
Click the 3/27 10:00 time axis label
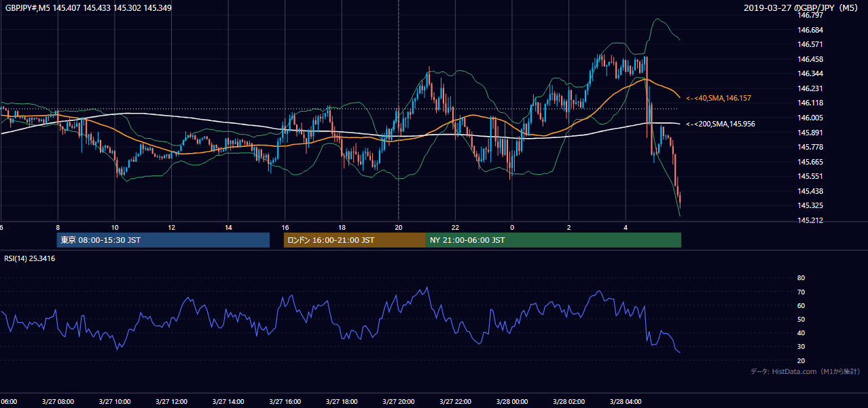click(x=115, y=401)
